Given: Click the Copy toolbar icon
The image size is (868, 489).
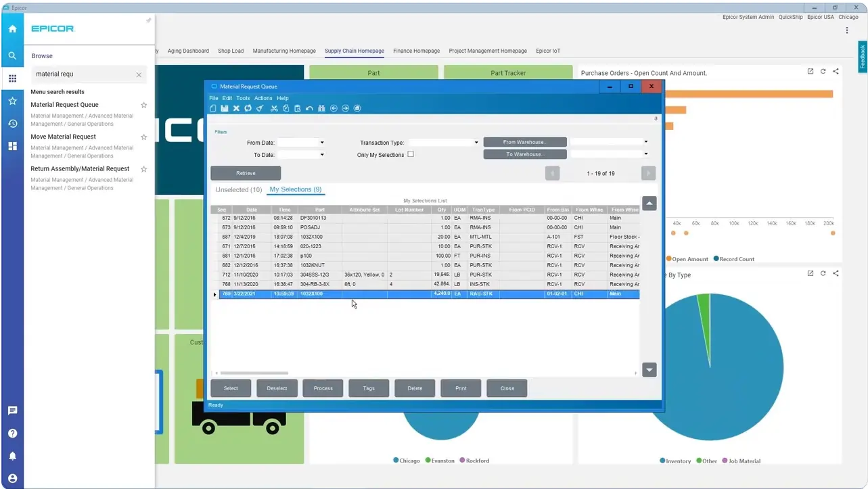Looking at the screenshot, I should pyautogui.click(x=285, y=108).
